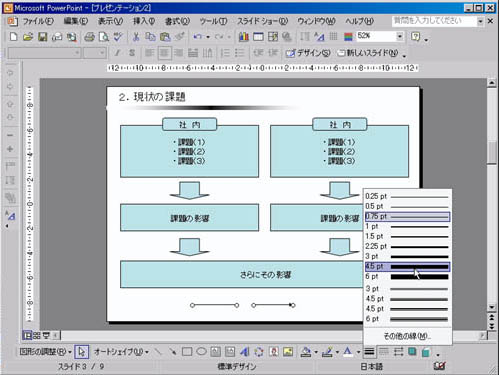The width and height of the screenshot is (499, 375).
Task: Expand the undo history dropdown arrow
Action: 208,37
